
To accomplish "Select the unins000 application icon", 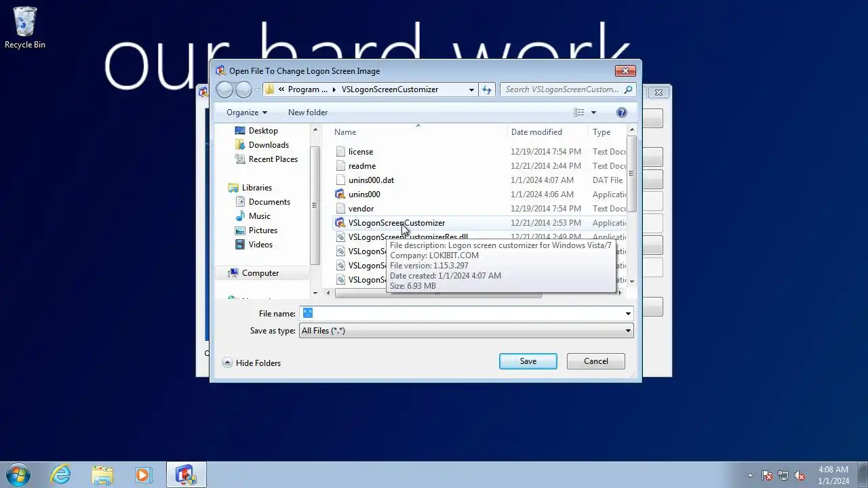I will tap(340, 195).
